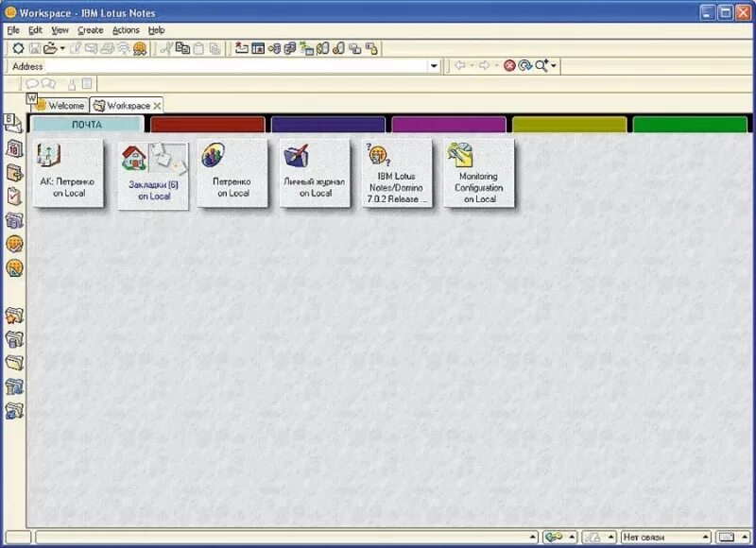Image resolution: width=756 pixels, height=548 pixels.
Task: Click the grayed-out Save toolbar icon
Action: coord(35,48)
